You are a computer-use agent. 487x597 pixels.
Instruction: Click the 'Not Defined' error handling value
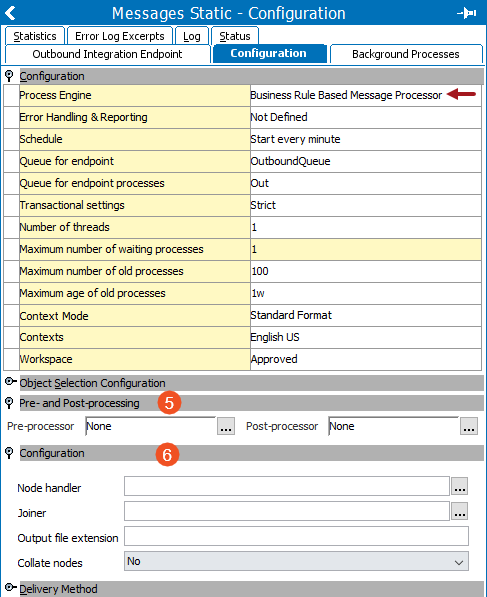(x=279, y=117)
